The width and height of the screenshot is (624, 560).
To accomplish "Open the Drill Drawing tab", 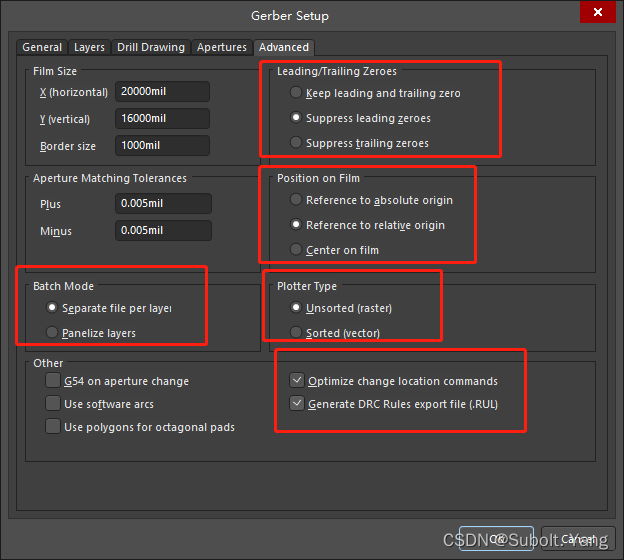I will point(150,47).
